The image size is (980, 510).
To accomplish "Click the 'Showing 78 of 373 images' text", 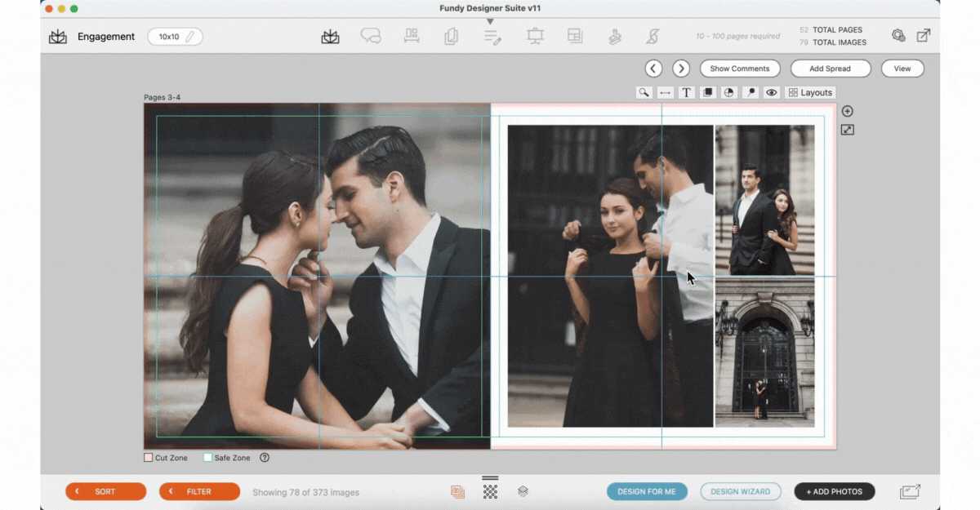I will point(305,492).
